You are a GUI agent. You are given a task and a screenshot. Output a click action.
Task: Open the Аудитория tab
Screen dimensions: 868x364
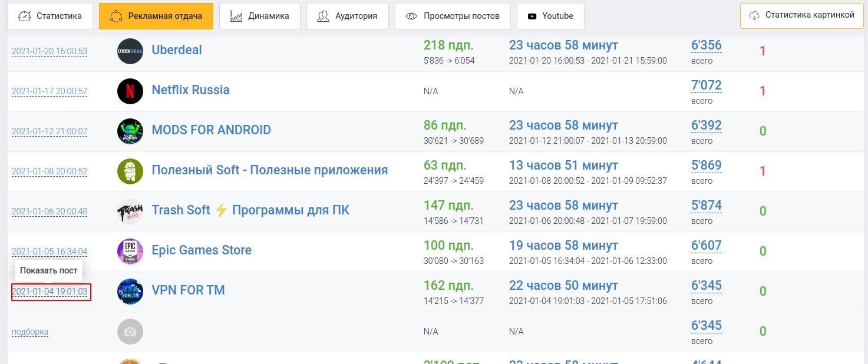347,16
